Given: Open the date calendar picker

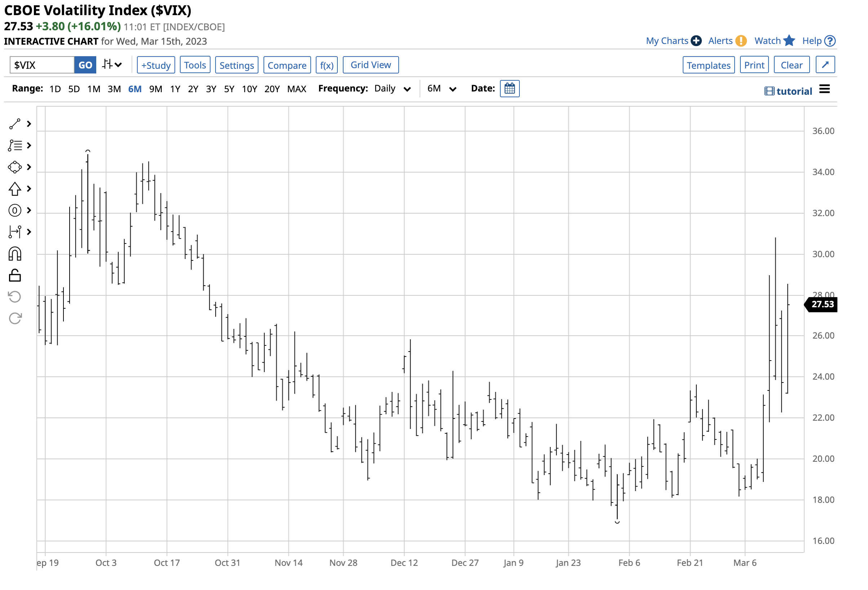Looking at the screenshot, I should tap(510, 89).
